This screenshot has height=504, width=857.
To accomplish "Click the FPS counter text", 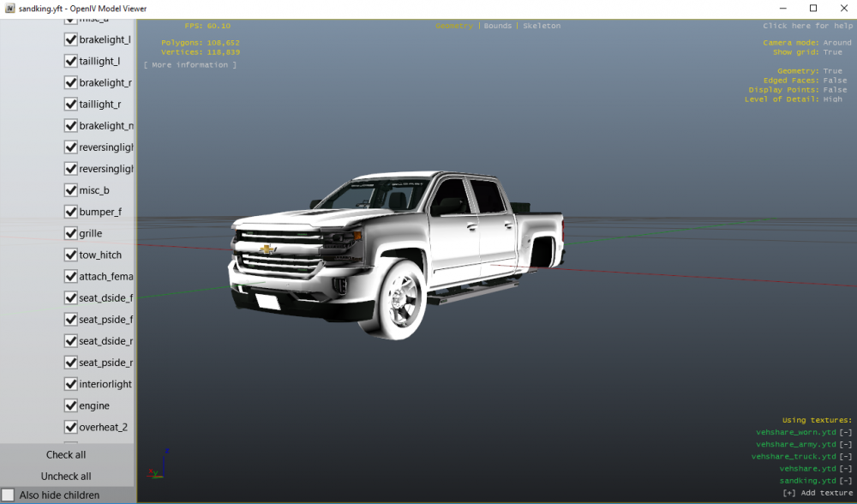I will [207, 26].
